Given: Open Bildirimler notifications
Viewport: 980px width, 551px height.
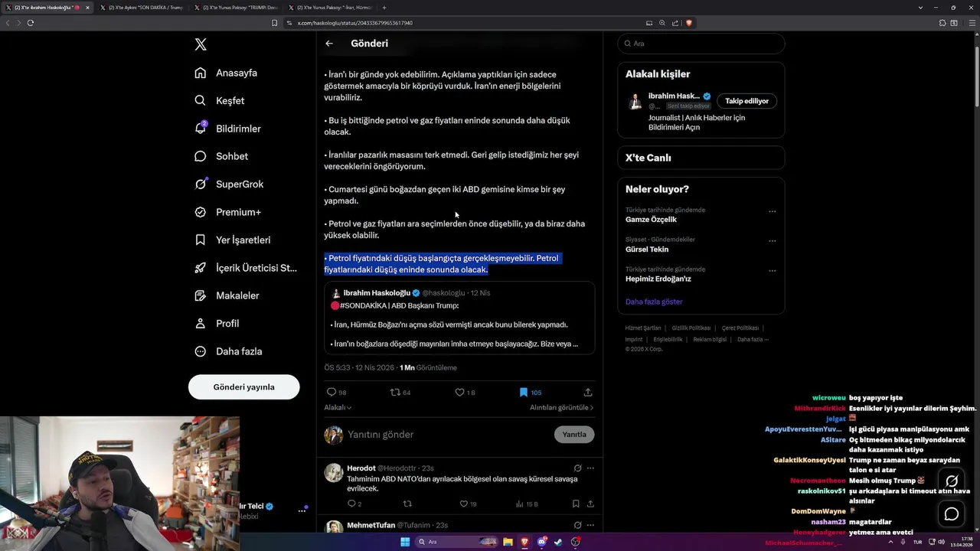Looking at the screenshot, I should click(228, 129).
